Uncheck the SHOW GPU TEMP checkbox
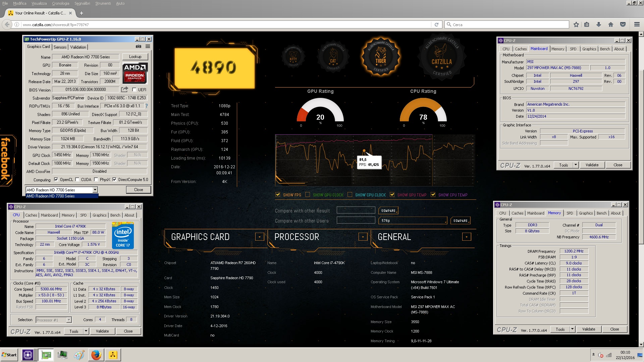This screenshot has width=644, height=362. tap(392, 194)
